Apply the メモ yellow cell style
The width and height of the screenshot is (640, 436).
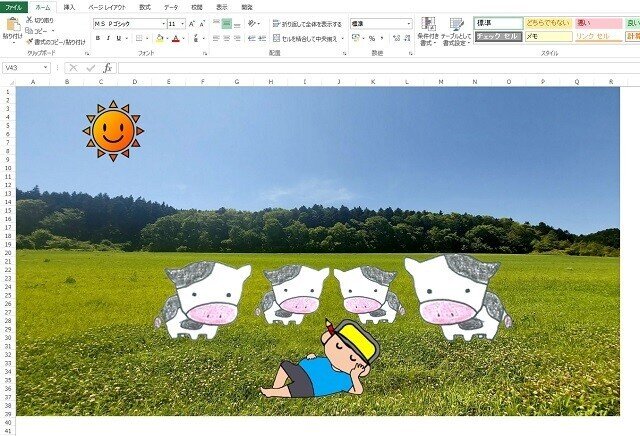[x=549, y=36]
